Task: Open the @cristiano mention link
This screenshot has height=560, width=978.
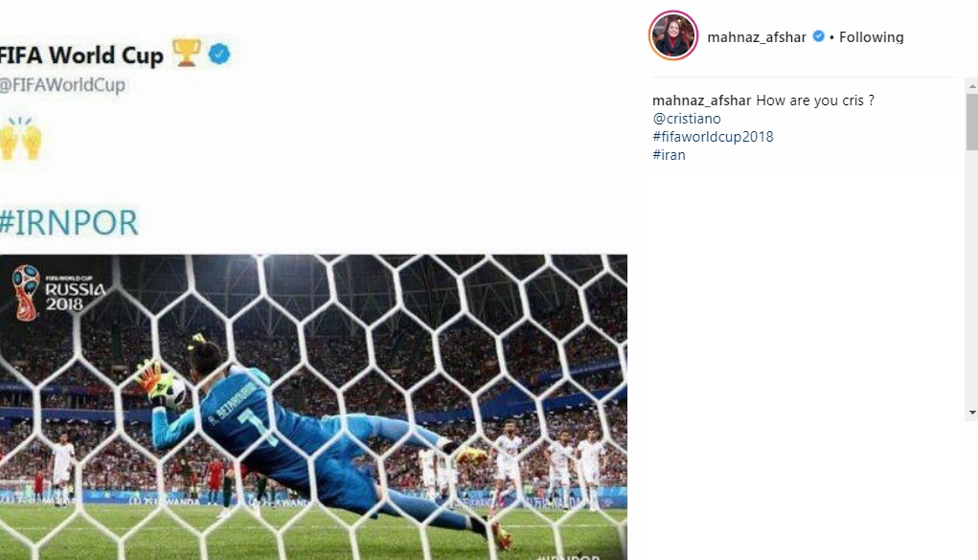Action: (x=687, y=119)
